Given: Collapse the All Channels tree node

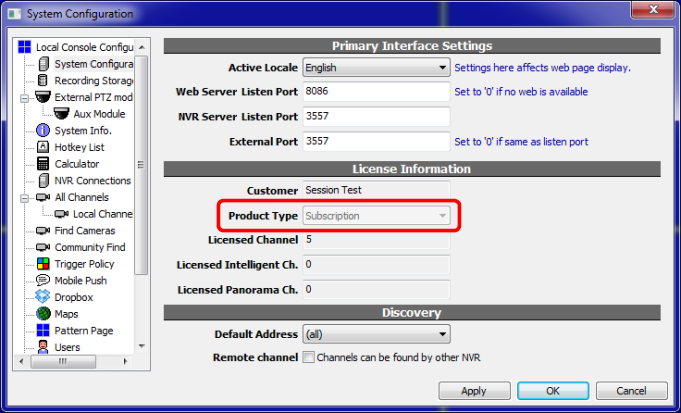Looking at the screenshot, I should point(24,198).
